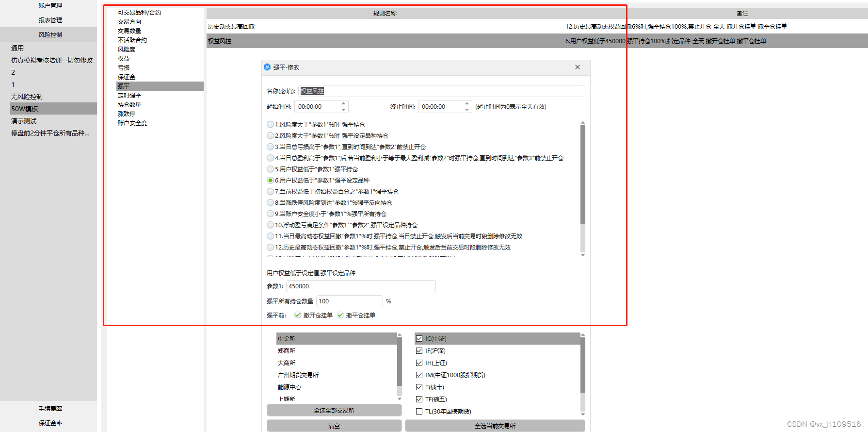Click the 强平所有持仓数量 percentage field
Screen dimensions: 868x432
coord(350,301)
